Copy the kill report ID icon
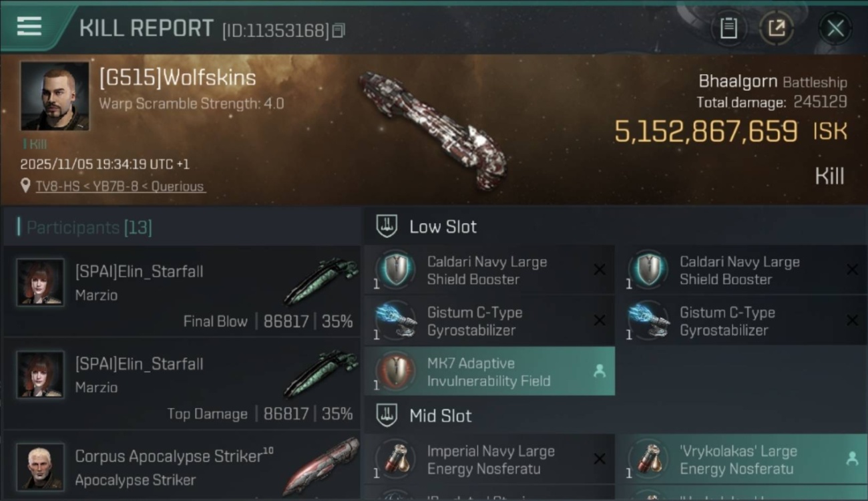The width and height of the screenshot is (868, 501). (339, 30)
